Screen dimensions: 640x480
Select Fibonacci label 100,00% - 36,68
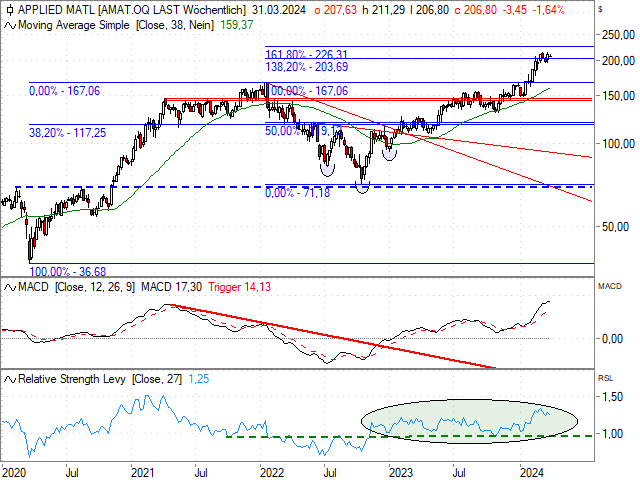click(67, 271)
